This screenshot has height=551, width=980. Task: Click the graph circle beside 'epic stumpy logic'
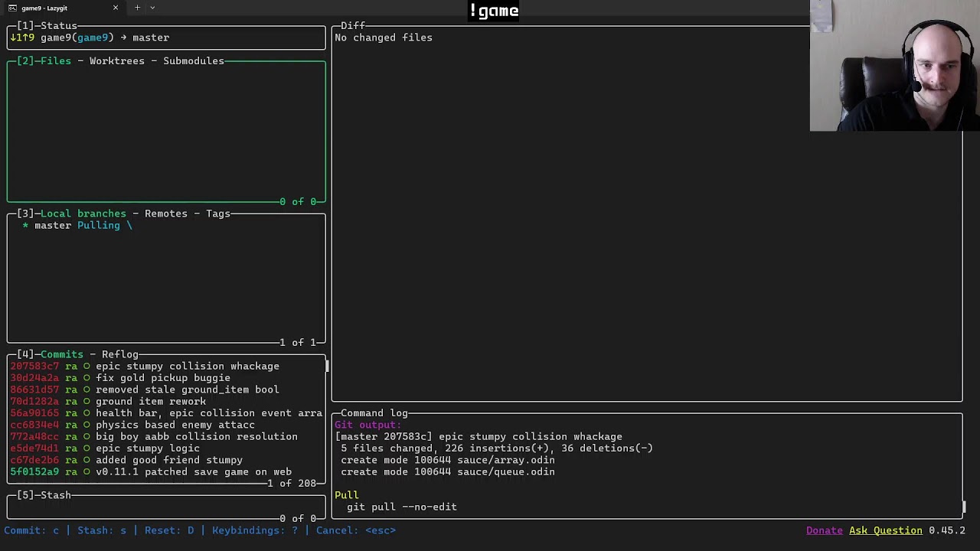click(x=87, y=448)
